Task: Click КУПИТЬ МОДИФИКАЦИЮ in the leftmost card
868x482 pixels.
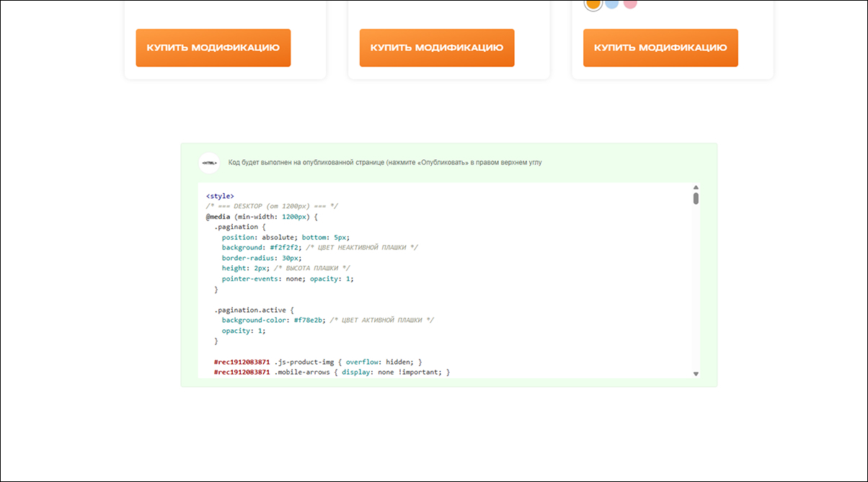Action: [x=213, y=48]
